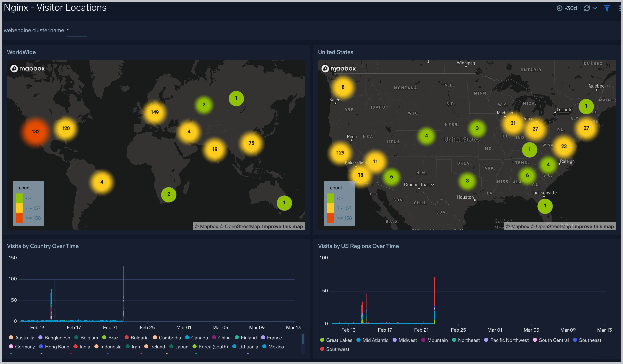
Task: Click the 19 cluster over India
Action: pyautogui.click(x=215, y=149)
